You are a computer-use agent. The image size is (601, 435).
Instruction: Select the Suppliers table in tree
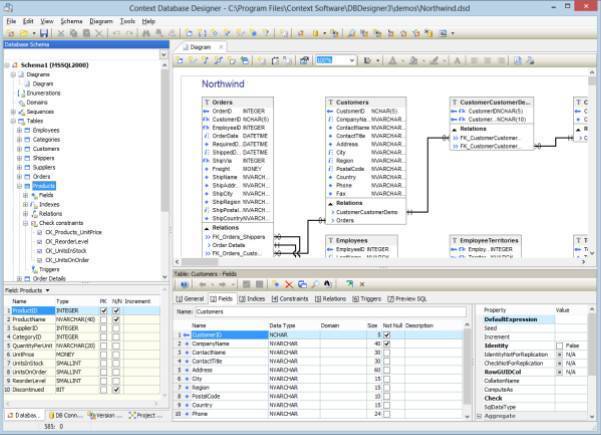coord(44,167)
